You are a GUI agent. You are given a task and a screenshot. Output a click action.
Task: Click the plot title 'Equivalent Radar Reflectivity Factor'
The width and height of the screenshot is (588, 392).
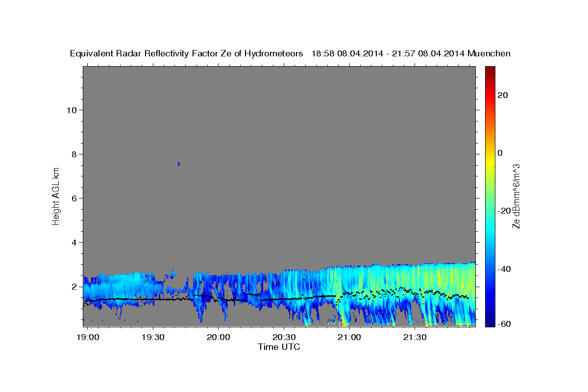tap(186, 53)
